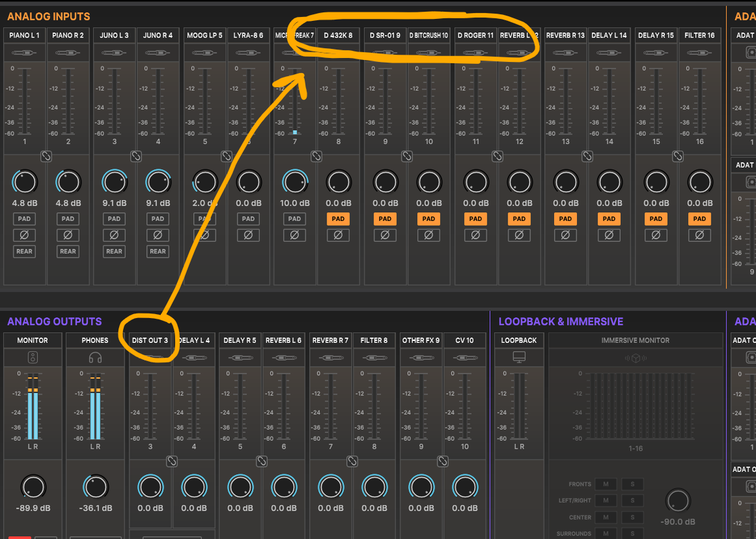This screenshot has height=539, width=756.
Task: Click the jack icon under CV 10 output
Action: coord(465,358)
